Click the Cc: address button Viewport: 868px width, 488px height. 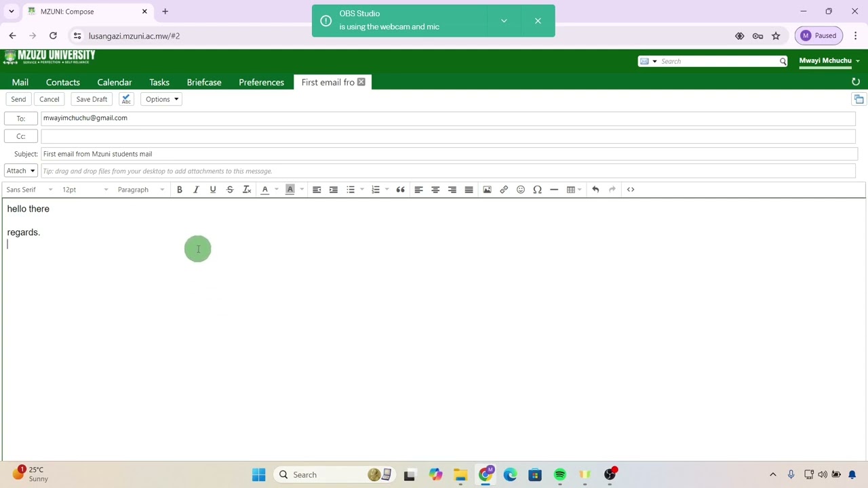[x=21, y=136]
